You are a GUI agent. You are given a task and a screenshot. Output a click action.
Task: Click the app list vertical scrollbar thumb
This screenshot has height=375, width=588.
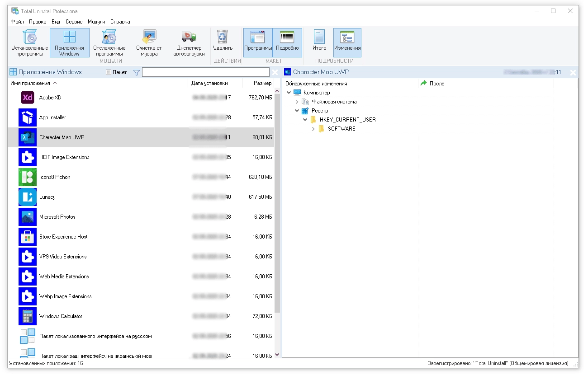[x=277, y=203]
